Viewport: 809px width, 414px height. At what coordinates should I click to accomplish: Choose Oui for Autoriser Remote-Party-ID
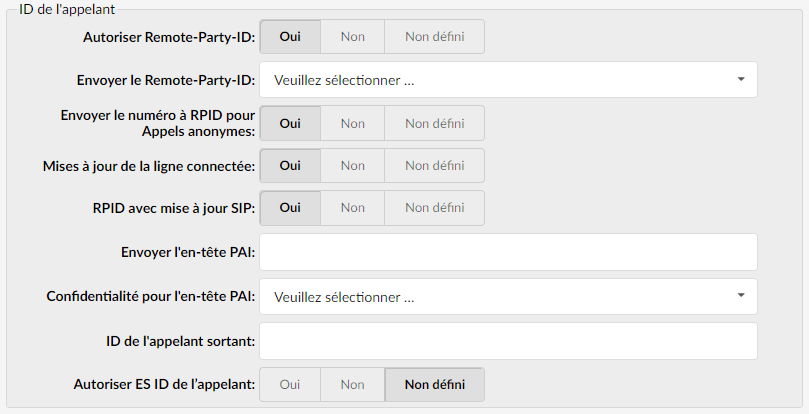click(290, 37)
